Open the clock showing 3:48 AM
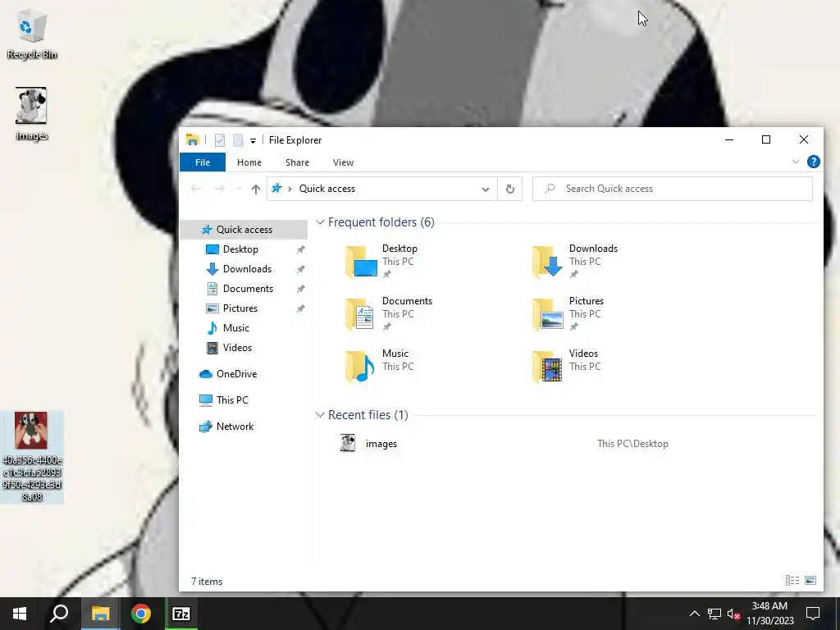This screenshot has height=630, width=840. tap(769, 614)
